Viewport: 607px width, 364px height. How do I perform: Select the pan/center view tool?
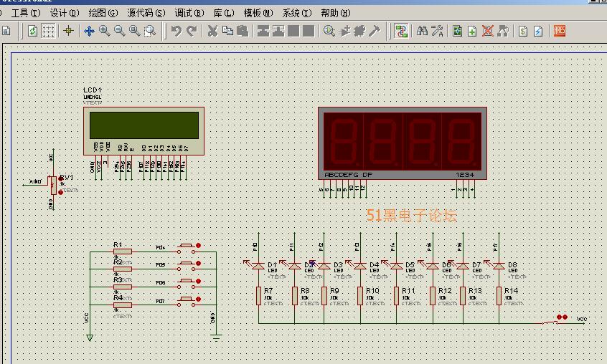[x=89, y=31]
